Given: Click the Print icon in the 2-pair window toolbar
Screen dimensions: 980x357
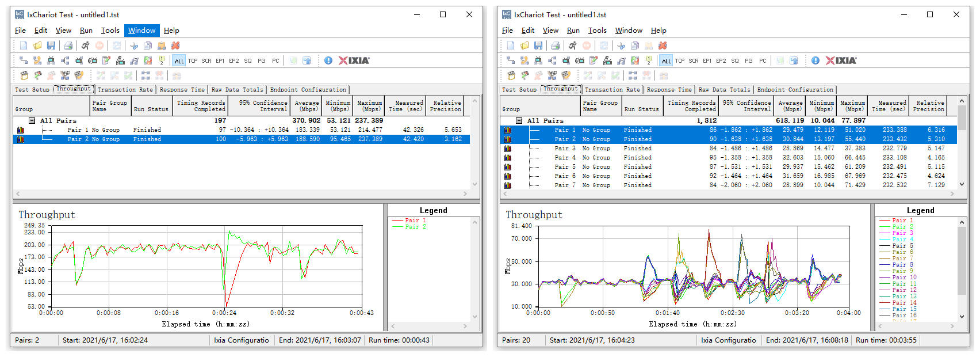Looking at the screenshot, I should [x=68, y=45].
